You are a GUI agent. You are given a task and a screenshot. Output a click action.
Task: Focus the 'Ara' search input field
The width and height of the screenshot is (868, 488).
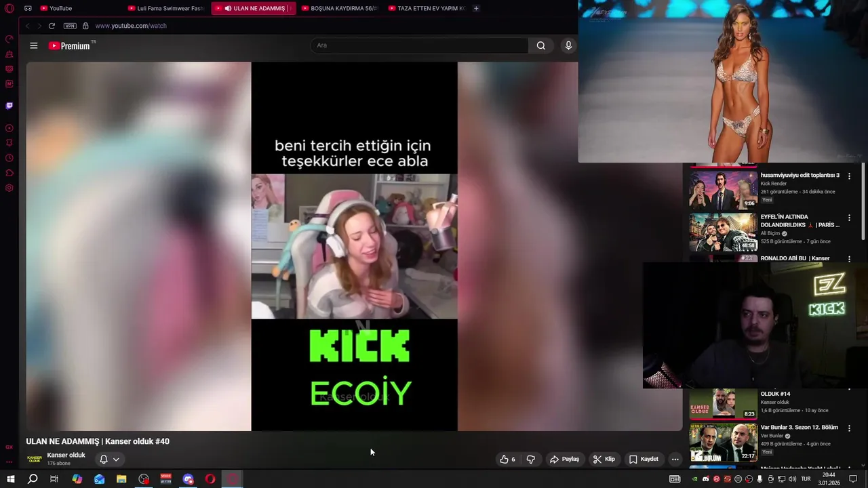[x=419, y=45]
